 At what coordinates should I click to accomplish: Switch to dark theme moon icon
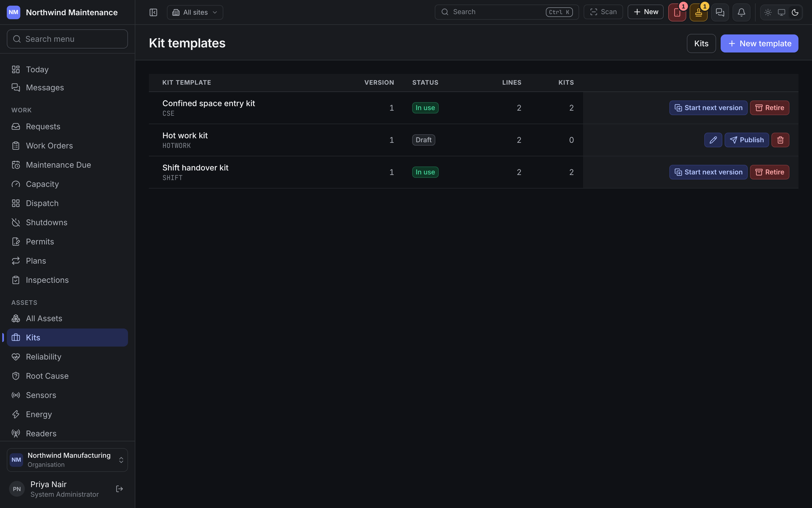pyautogui.click(x=795, y=12)
